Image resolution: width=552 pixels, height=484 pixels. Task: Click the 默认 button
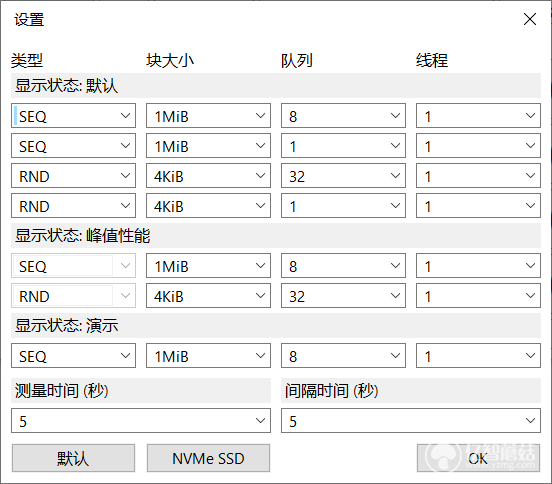click(73, 458)
